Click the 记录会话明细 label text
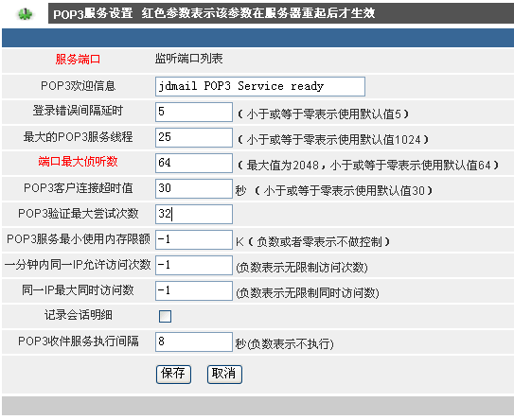This screenshot has width=514, height=420. [x=79, y=315]
